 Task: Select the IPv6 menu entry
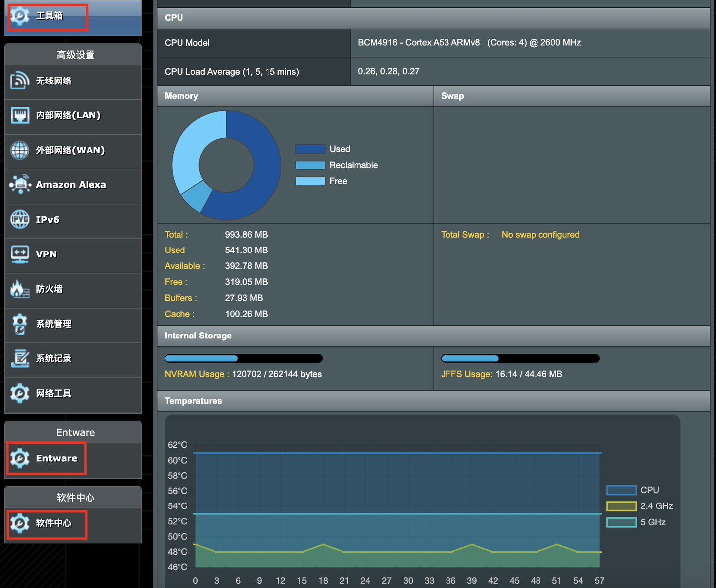pyautogui.click(x=73, y=222)
